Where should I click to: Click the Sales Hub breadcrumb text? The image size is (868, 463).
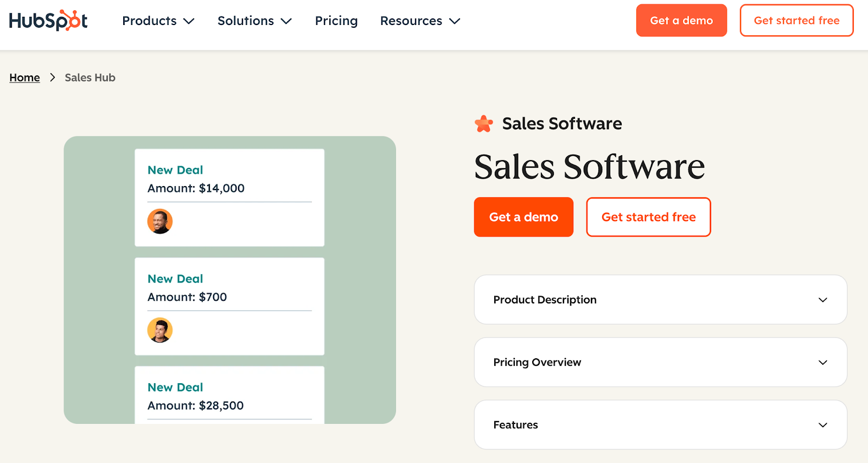pos(90,78)
